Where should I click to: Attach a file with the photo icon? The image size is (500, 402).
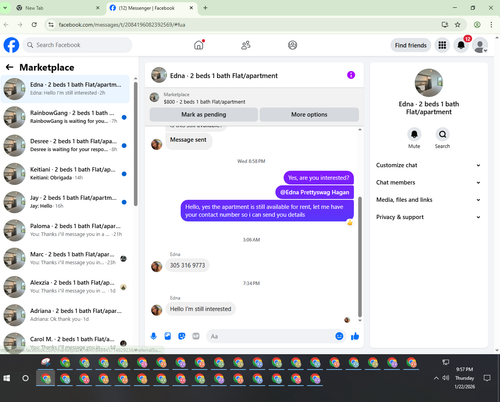[168, 336]
